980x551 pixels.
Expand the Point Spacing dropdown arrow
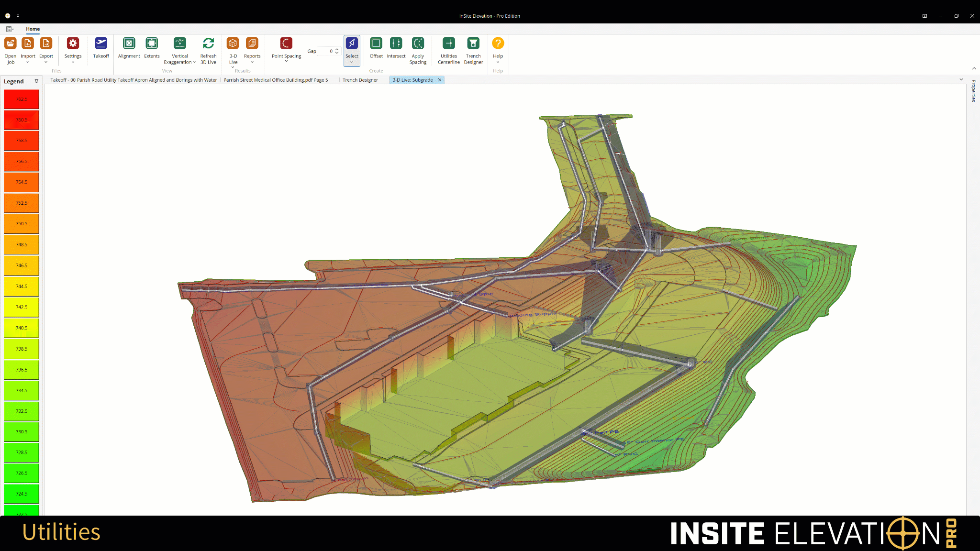pyautogui.click(x=286, y=61)
